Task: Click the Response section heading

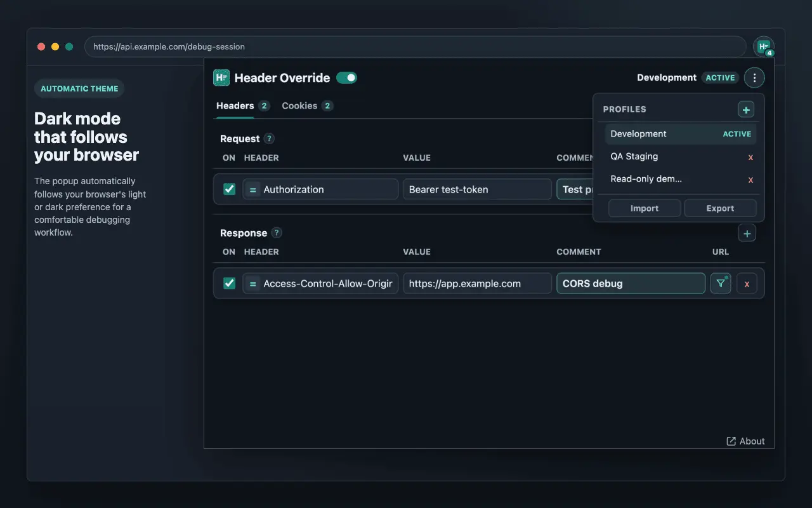Action: point(244,233)
